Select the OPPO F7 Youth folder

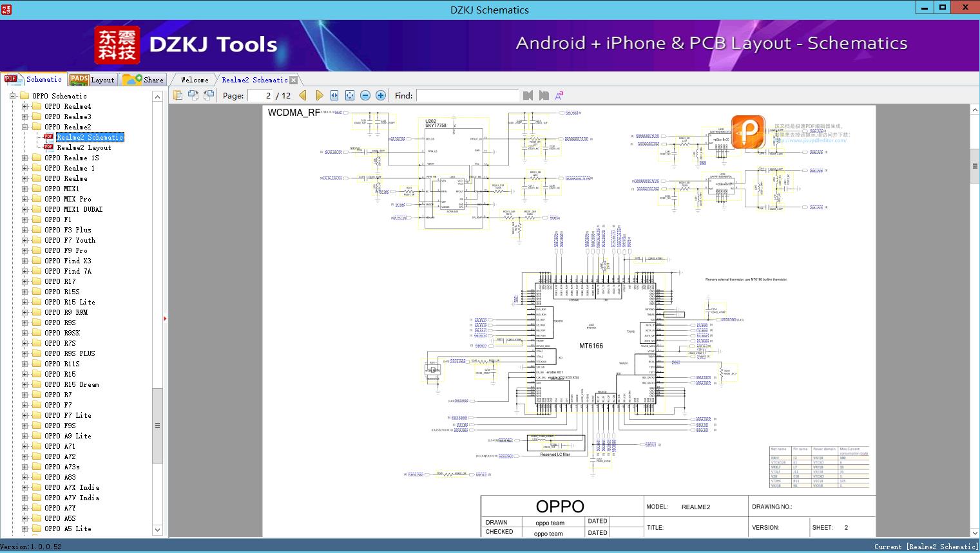pos(70,240)
